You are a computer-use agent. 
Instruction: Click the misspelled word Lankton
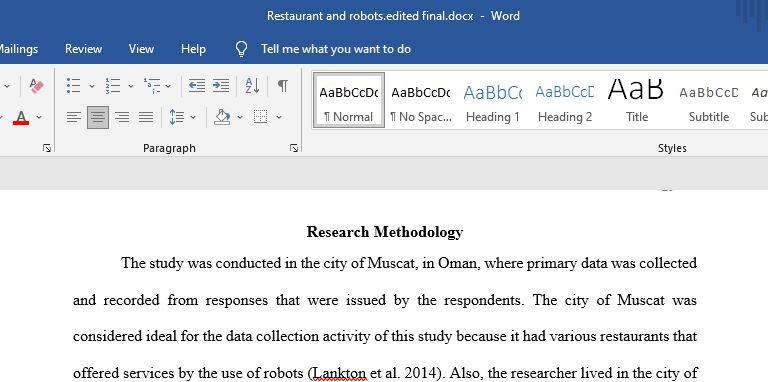[x=339, y=374]
